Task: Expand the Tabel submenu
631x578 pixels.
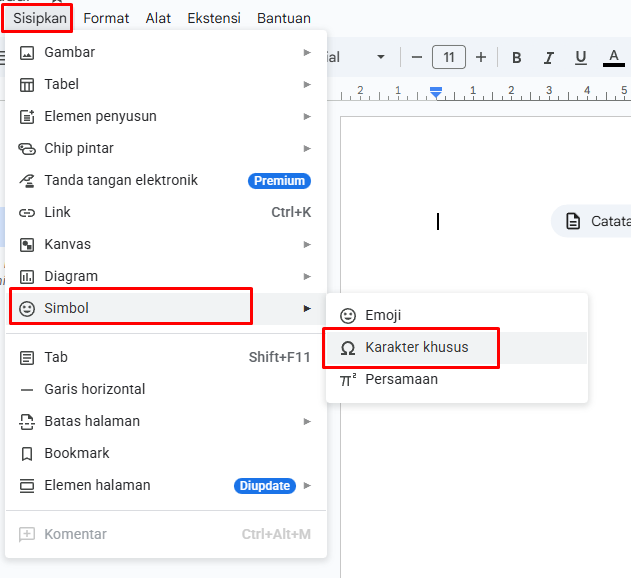Action: click(x=61, y=84)
